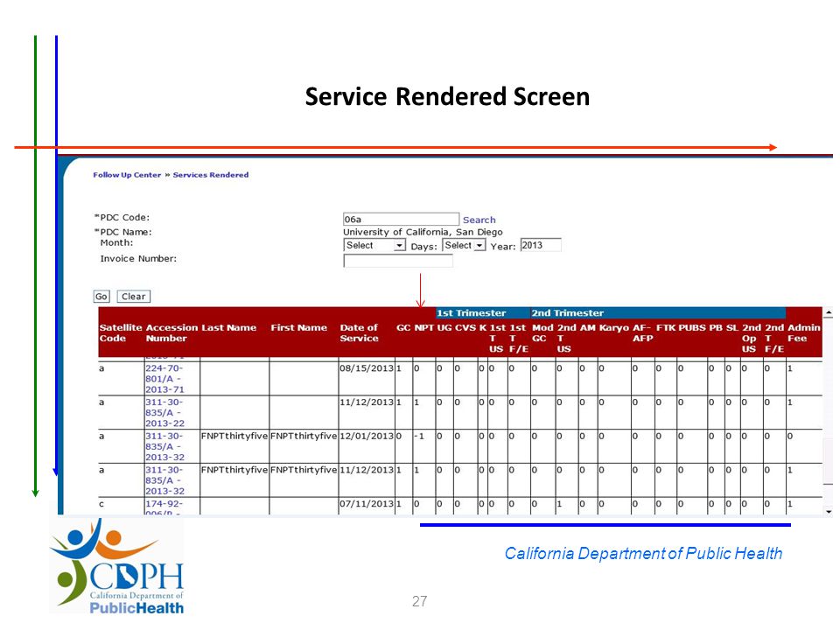Image resolution: width=840 pixels, height=630 pixels.
Task: Focus the Year field showing 2013
Action: pos(541,245)
